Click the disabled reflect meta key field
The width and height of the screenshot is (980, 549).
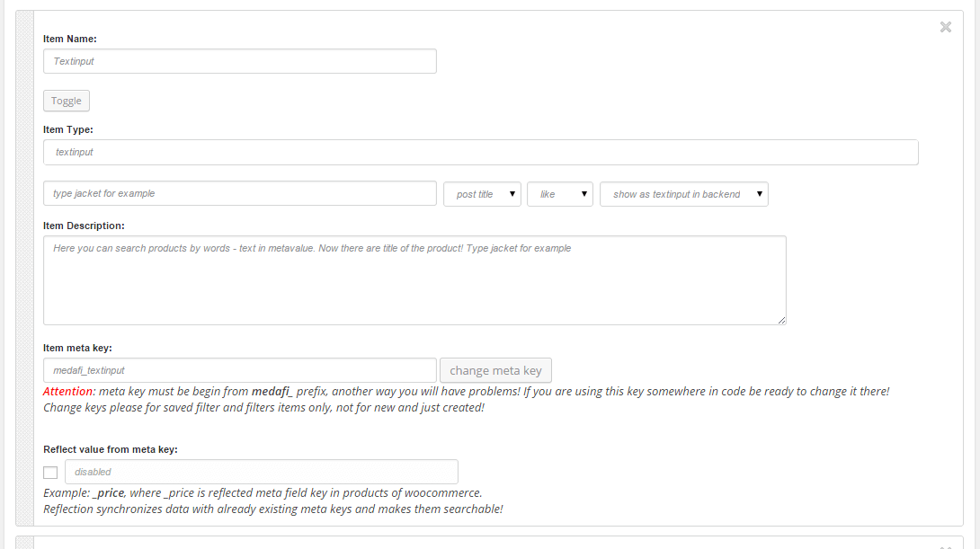[x=261, y=472]
